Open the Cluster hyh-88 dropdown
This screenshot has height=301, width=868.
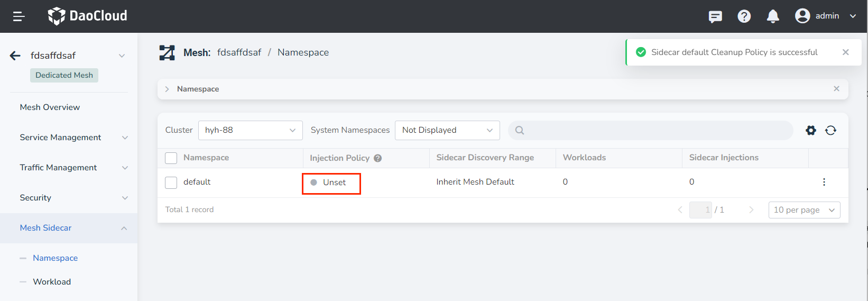pos(250,130)
